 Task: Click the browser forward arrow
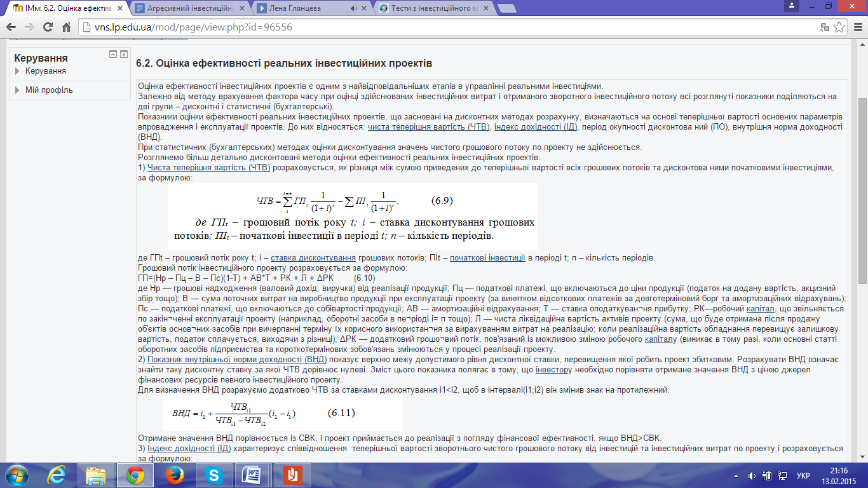click(29, 28)
